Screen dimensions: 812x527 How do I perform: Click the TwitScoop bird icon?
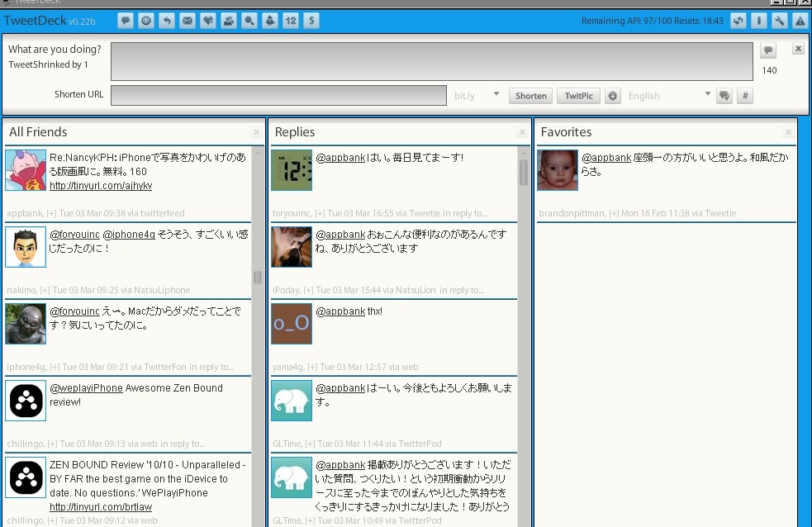pos(270,21)
